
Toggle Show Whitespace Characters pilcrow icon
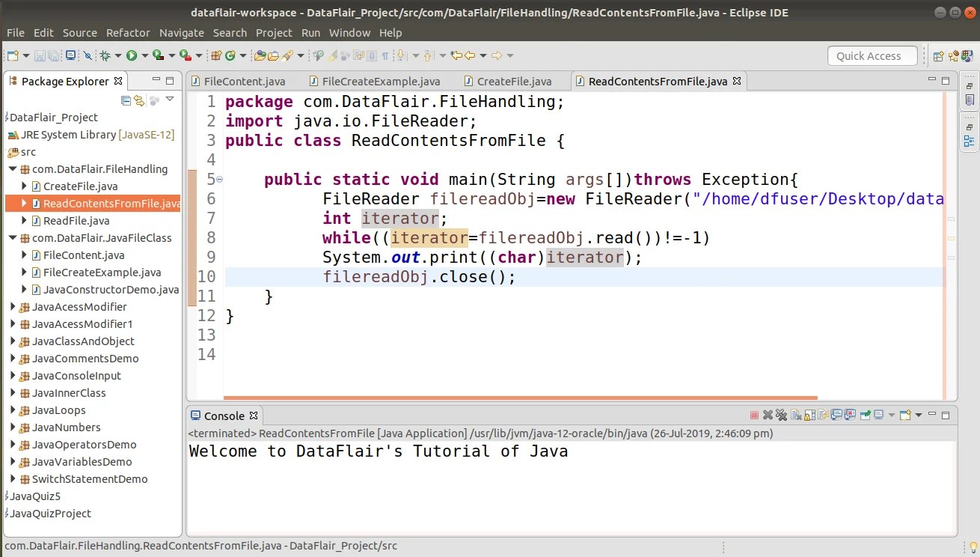385,55
